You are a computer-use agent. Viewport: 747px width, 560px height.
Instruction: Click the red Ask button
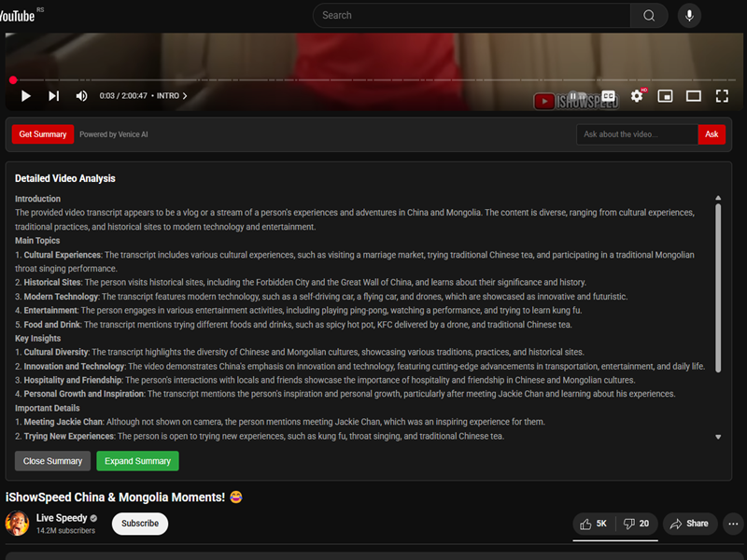pos(712,134)
